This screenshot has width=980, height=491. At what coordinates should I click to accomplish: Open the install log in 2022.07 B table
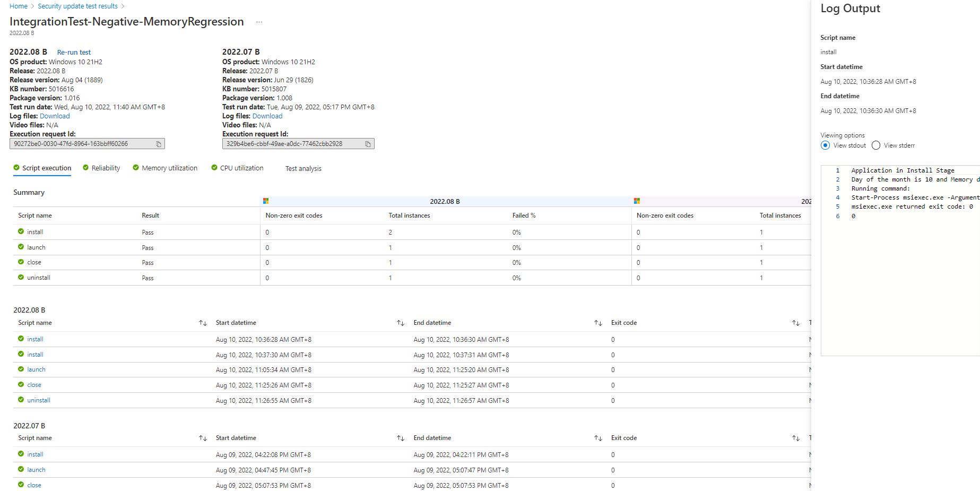(x=35, y=454)
